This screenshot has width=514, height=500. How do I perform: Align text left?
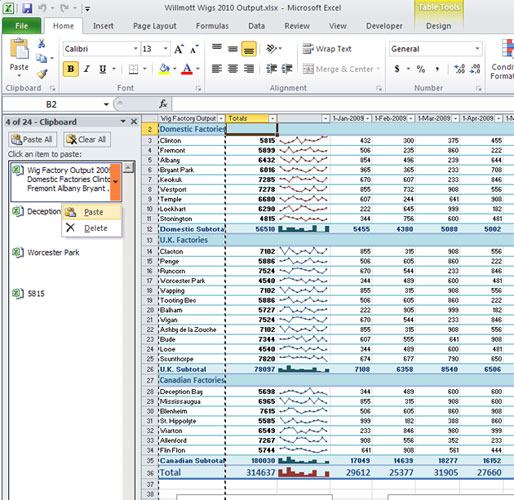[217, 69]
